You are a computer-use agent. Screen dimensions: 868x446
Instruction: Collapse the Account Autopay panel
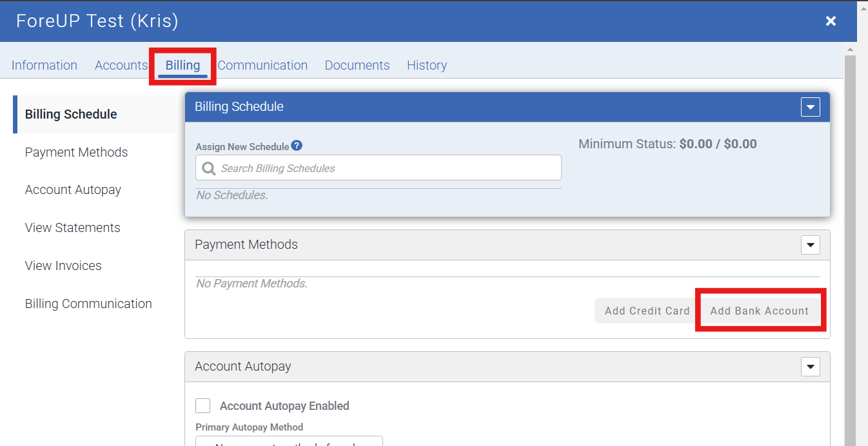pos(810,367)
